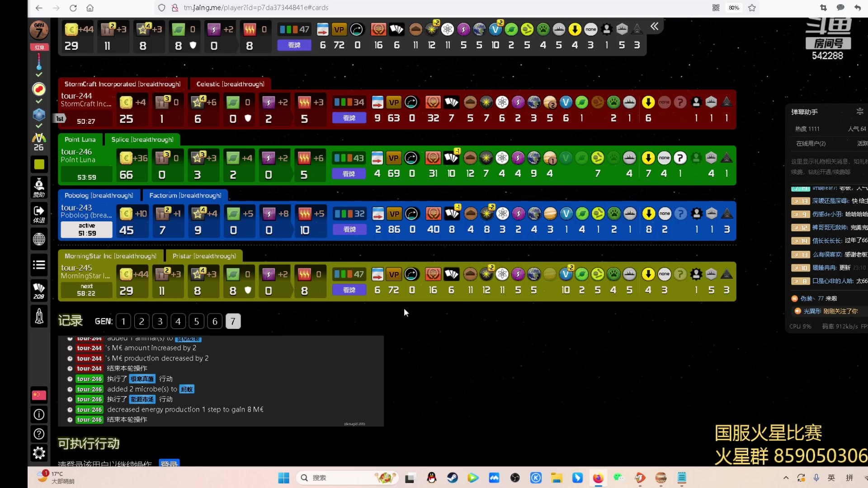Select Celestic [breakthrough] tab
The image size is (868, 488).
(230, 84)
